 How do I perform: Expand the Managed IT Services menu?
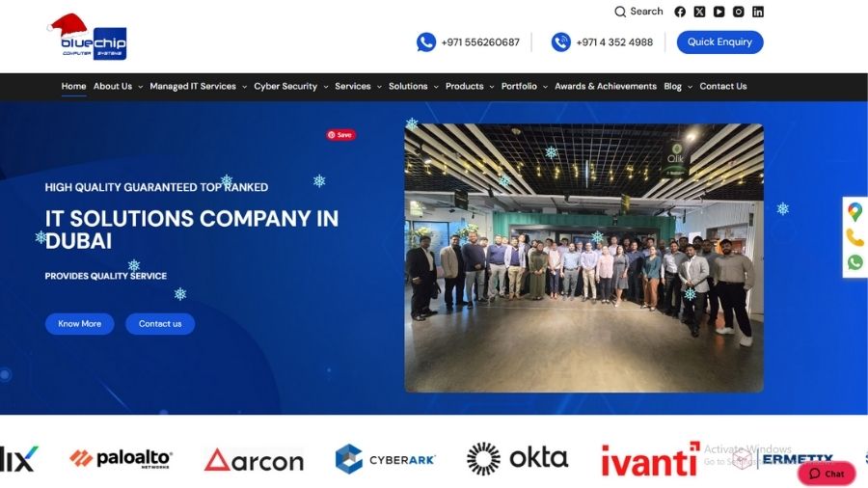(198, 86)
